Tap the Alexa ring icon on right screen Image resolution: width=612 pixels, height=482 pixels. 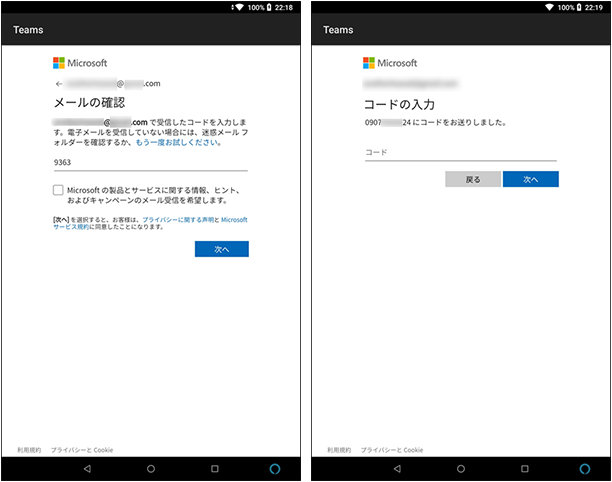tap(585, 469)
